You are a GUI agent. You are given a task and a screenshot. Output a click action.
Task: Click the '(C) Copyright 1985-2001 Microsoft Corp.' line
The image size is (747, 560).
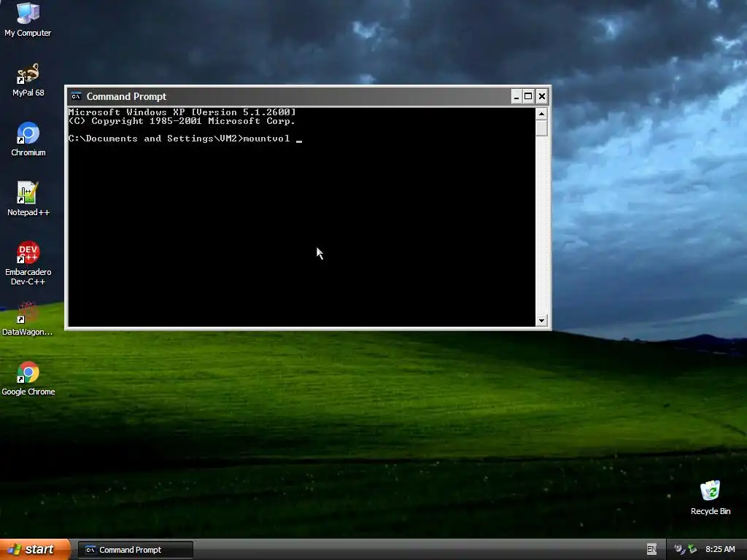(182, 121)
